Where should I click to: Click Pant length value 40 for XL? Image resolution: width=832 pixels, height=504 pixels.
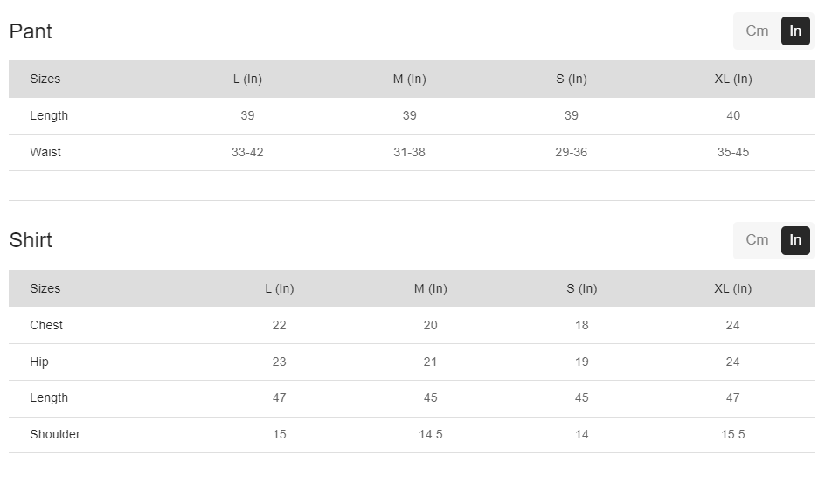(732, 115)
